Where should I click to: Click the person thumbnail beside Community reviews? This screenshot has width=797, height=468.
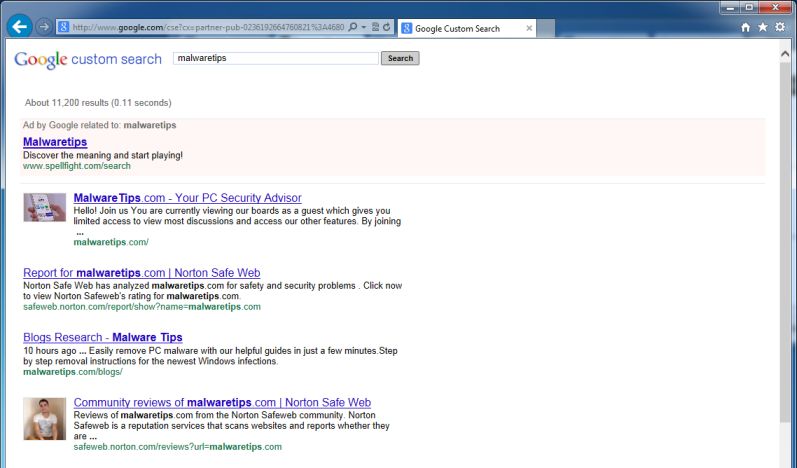(45, 419)
